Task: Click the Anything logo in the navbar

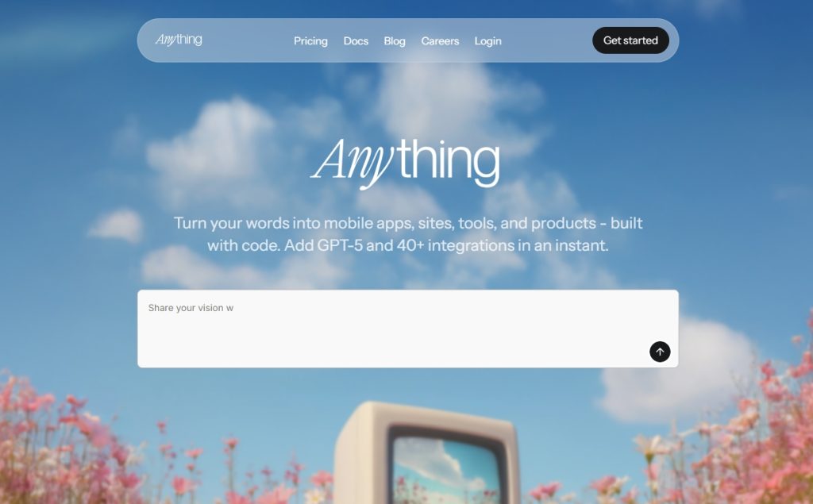Action: point(179,40)
